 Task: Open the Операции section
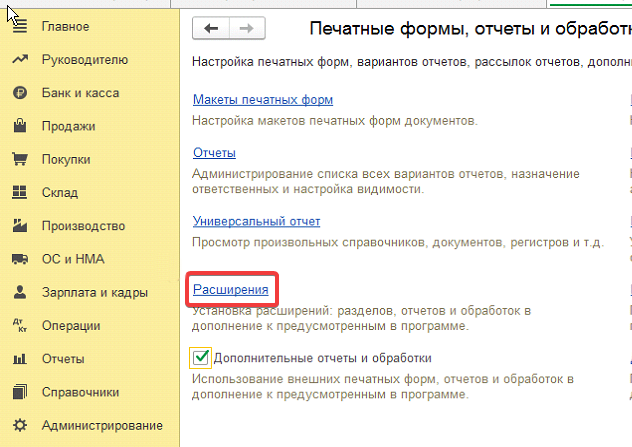[71, 326]
